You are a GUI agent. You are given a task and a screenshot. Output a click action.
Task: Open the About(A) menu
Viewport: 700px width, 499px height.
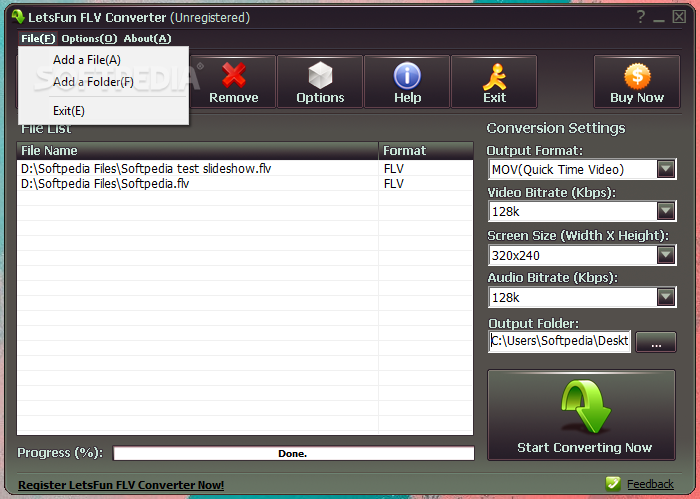click(x=147, y=38)
